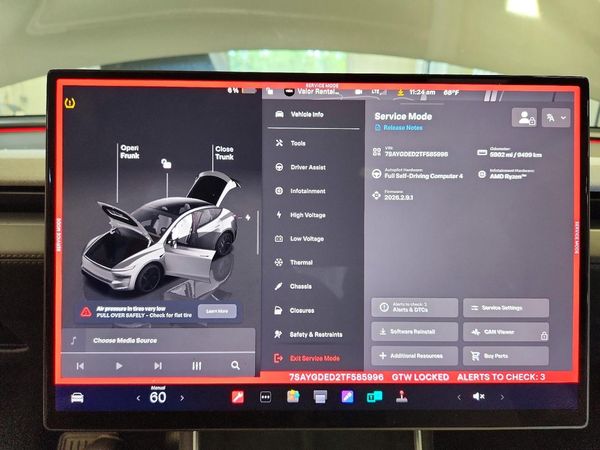The height and width of the screenshot is (450, 600).
Task: Click the odometer reading value
Action: pyautogui.click(x=515, y=155)
